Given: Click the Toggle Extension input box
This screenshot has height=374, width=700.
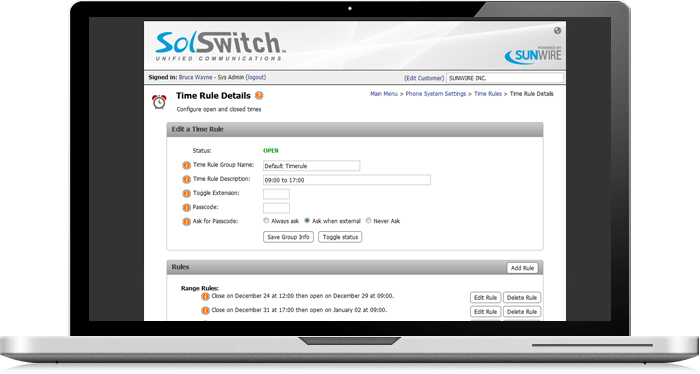Looking at the screenshot, I should point(276,194).
